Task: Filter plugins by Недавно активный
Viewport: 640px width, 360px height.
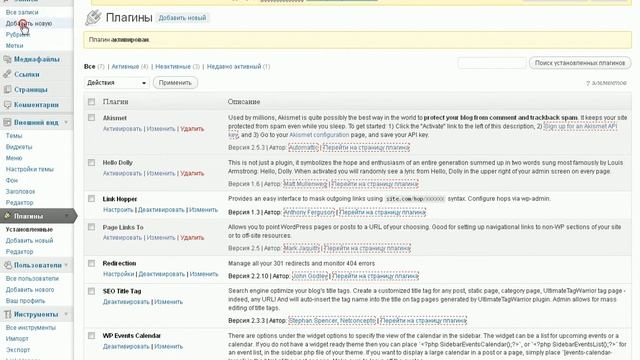Action: click(x=234, y=67)
